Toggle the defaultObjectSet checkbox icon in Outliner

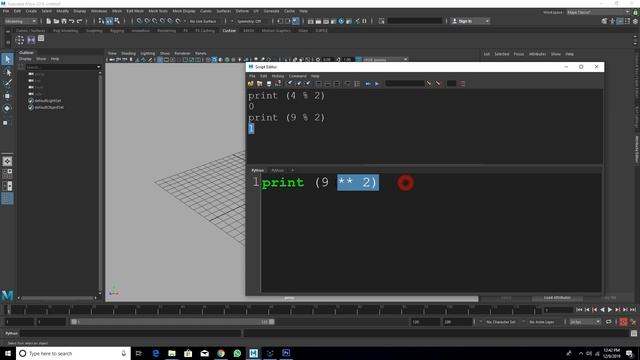click(x=31, y=107)
